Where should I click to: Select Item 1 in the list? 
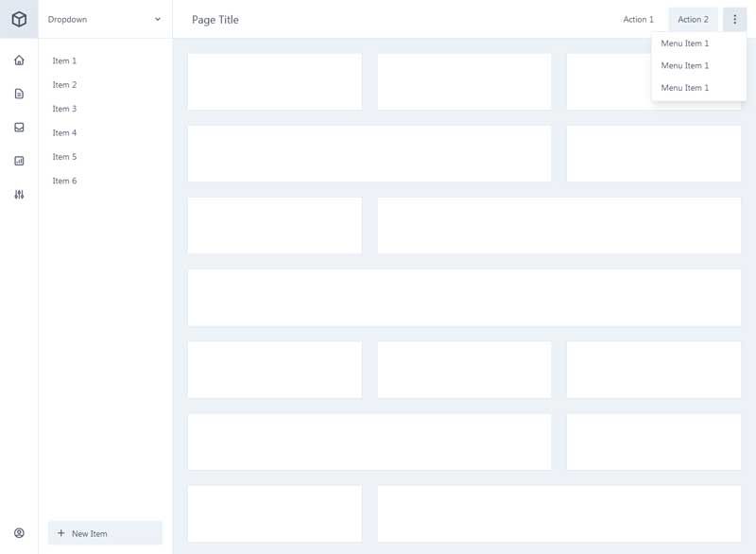pos(65,61)
